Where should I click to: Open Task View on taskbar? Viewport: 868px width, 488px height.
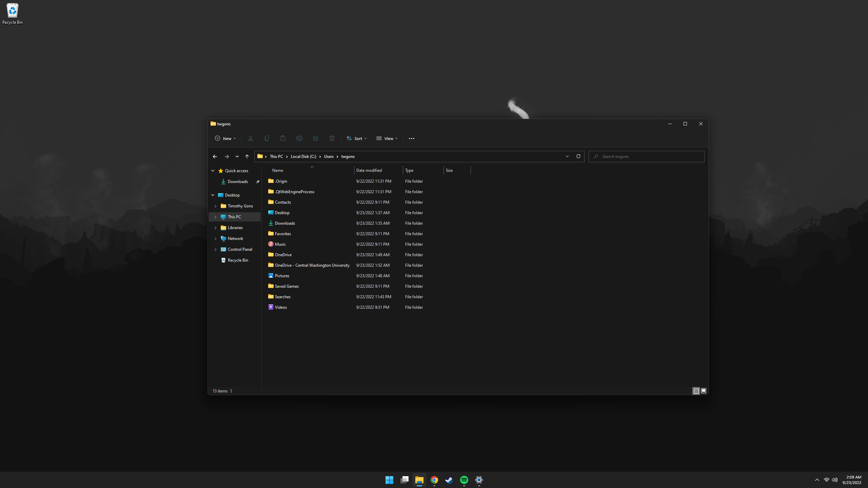[405, 480]
